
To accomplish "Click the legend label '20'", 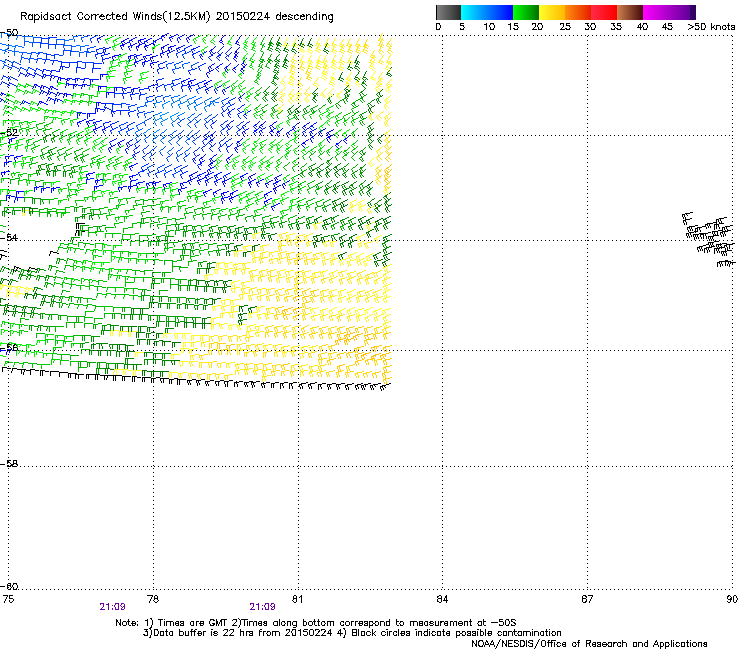I will tap(537, 27).
